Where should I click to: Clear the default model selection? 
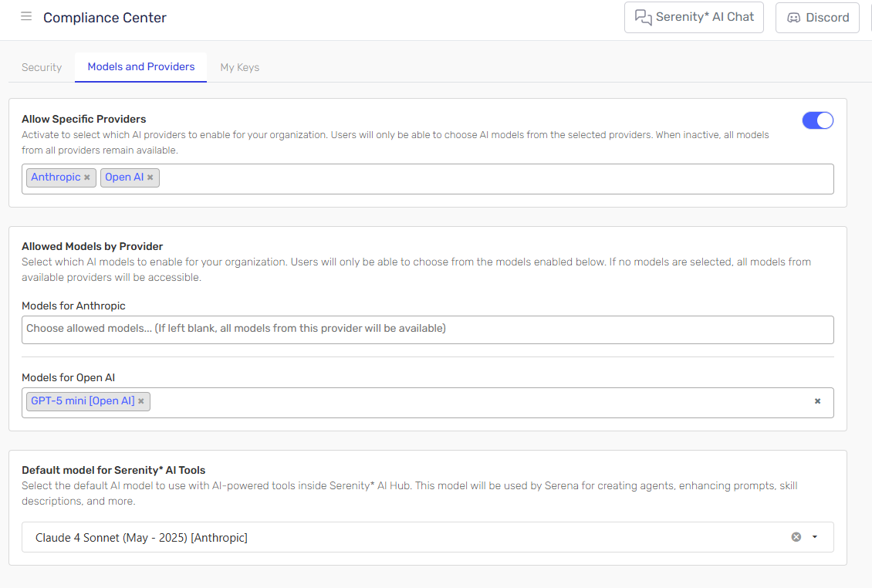coord(796,537)
